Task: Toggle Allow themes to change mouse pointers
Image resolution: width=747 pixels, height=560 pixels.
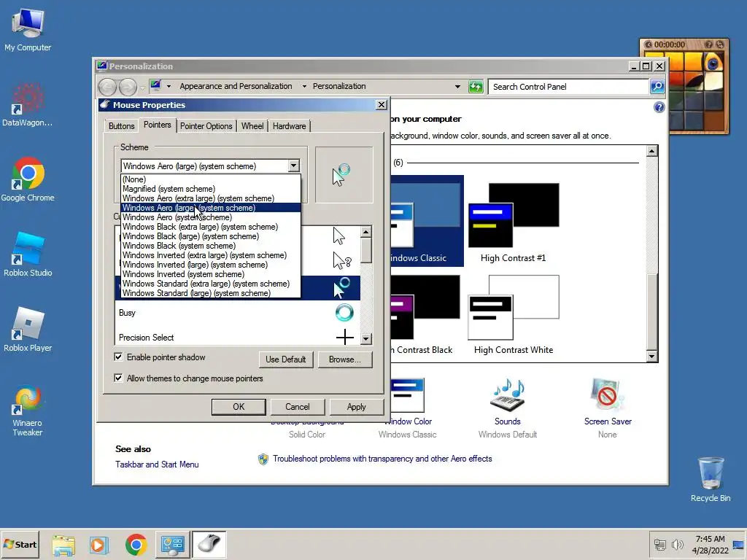Action: 118,378
